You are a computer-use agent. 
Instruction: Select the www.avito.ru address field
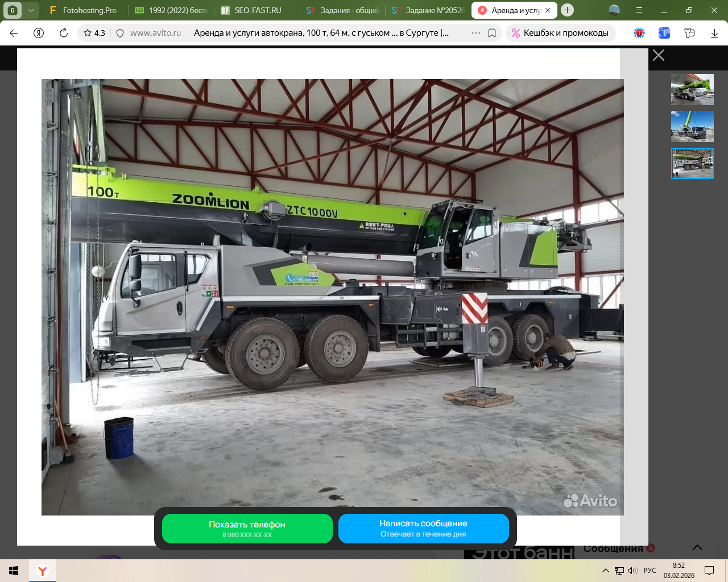155,33
